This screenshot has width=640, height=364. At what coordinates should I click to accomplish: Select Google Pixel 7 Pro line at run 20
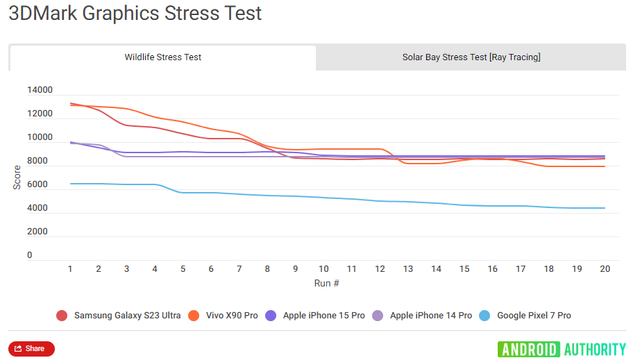pyautogui.click(x=604, y=208)
